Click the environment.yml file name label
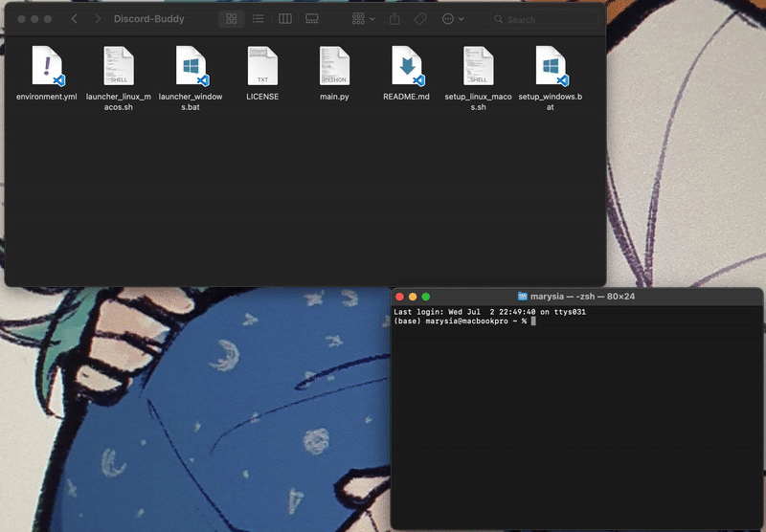This screenshot has height=532, width=766. point(46,97)
